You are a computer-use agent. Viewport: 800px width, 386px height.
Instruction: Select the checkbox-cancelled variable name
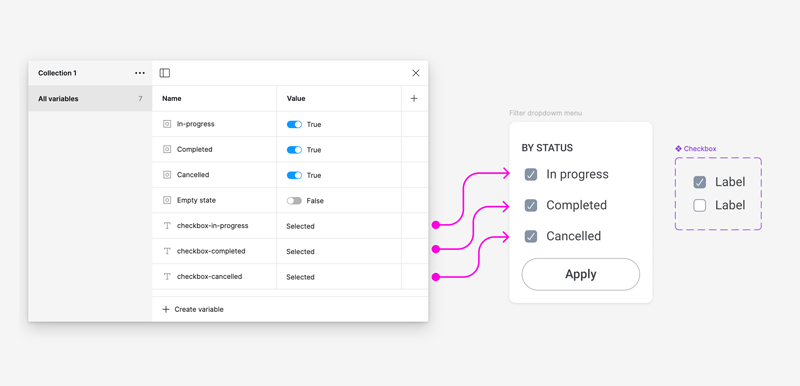(209, 276)
